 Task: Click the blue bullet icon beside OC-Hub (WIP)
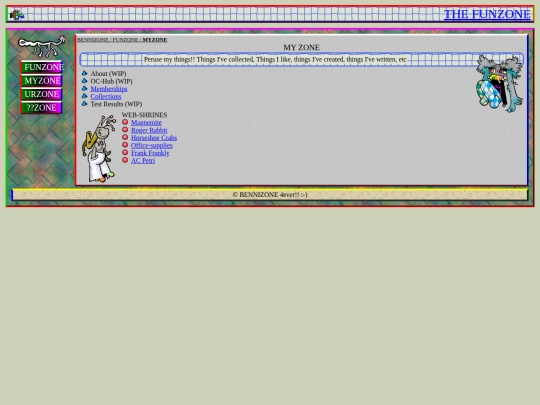coord(84,81)
